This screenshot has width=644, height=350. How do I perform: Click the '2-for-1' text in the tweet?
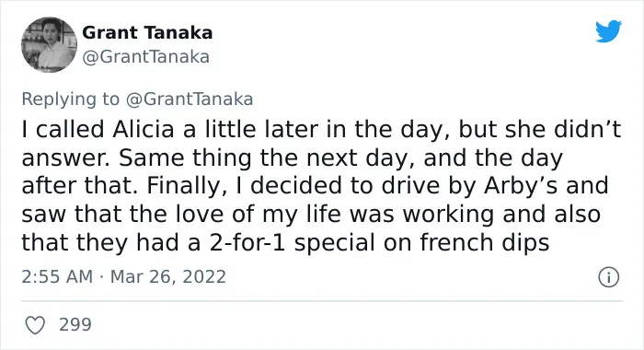pos(248,242)
